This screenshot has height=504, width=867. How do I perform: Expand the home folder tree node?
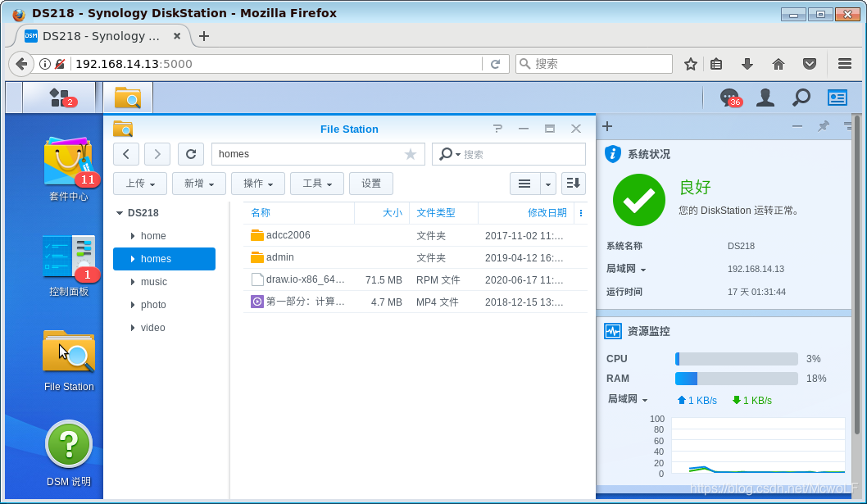point(133,236)
